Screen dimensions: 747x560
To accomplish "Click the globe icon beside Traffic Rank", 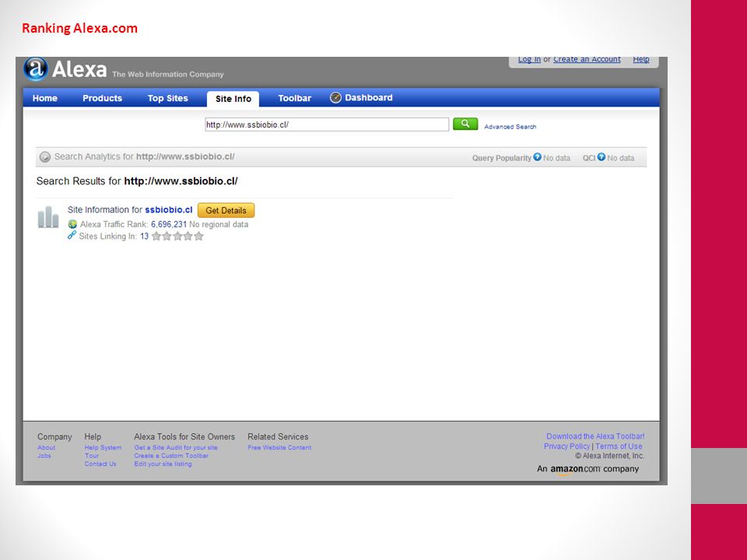I will point(72,224).
